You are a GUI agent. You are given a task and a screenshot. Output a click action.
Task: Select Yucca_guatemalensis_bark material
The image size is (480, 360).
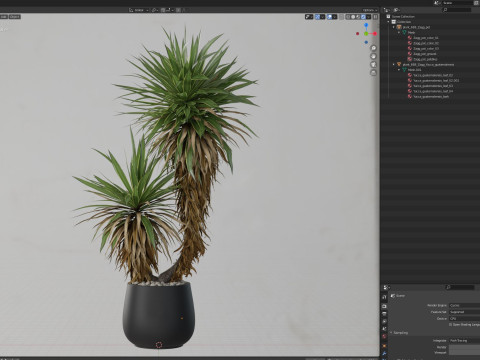point(431,96)
